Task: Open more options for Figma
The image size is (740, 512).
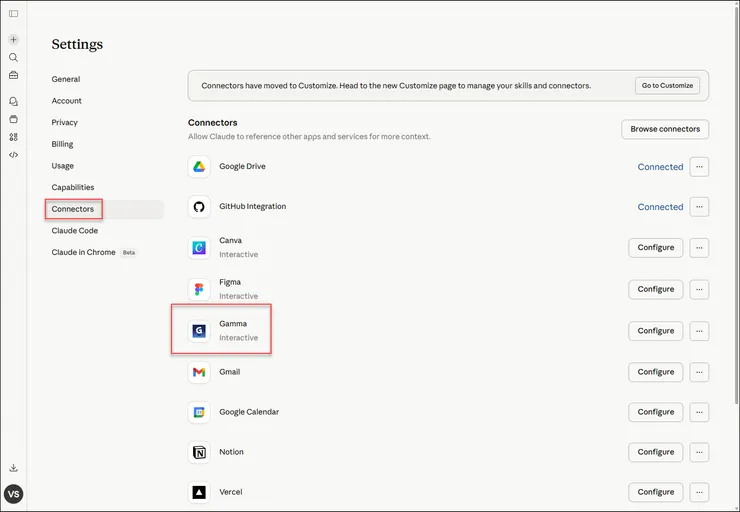Action: 699,289
